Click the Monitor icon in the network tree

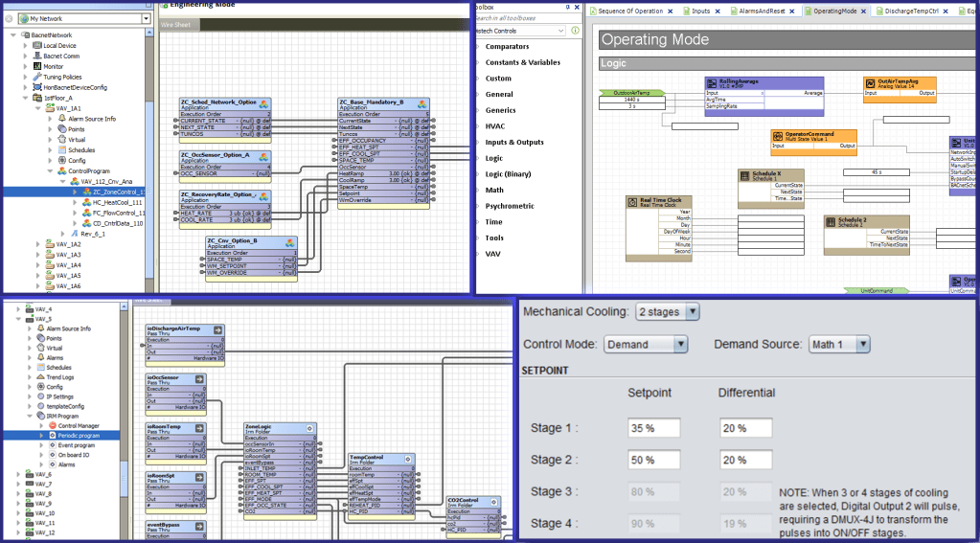(x=36, y=66)
